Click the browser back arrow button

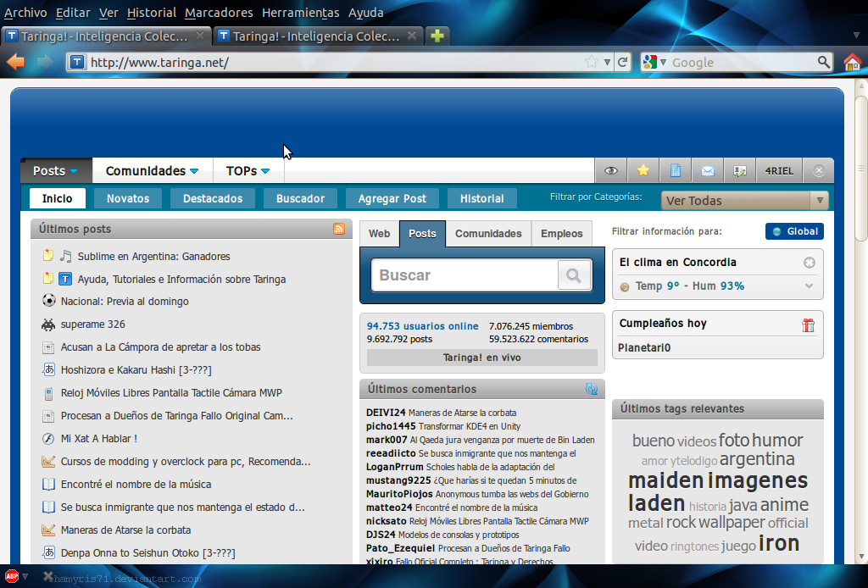(x=15, y=61)
